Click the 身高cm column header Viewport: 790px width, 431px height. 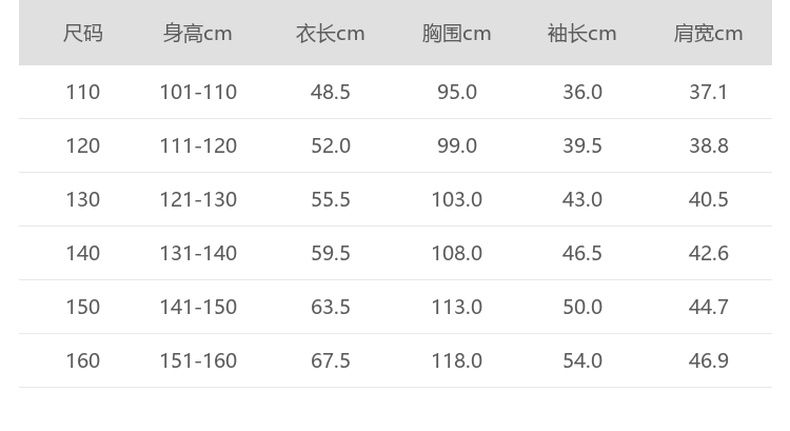click(198, 33)
